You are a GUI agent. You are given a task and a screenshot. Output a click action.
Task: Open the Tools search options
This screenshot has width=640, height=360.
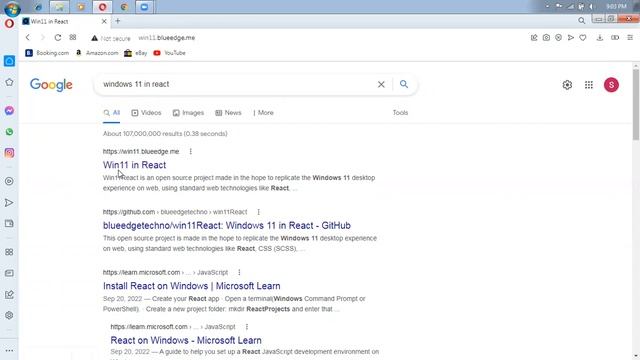(x=400, y=113)
